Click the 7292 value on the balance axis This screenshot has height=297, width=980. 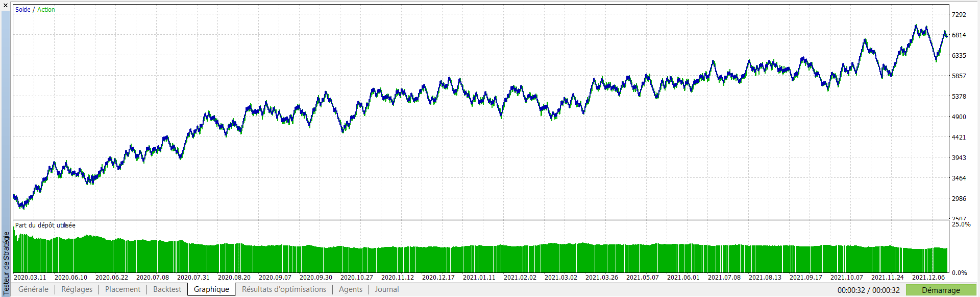tap(959, 15)
